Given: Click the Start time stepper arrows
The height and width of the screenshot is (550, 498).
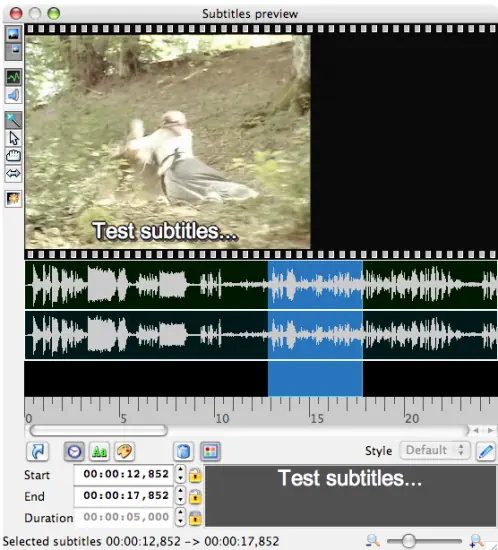Looking at the screenshot, I should click(180, 474).
